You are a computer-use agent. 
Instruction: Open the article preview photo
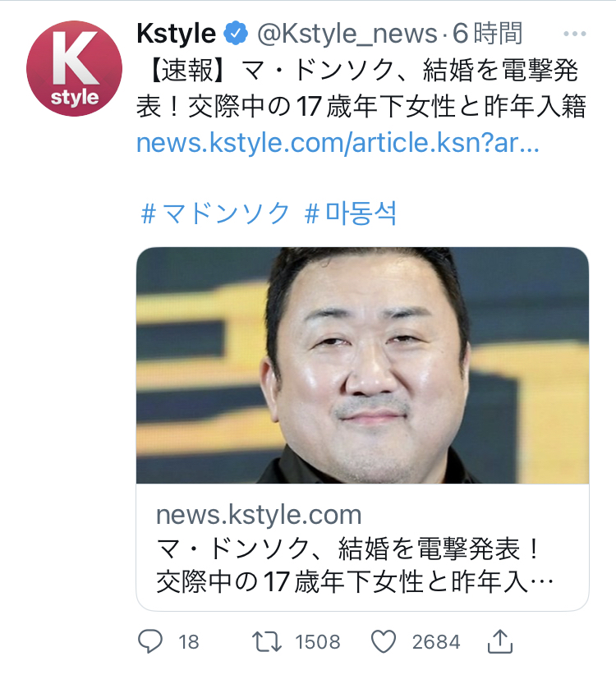click(362, 365)
